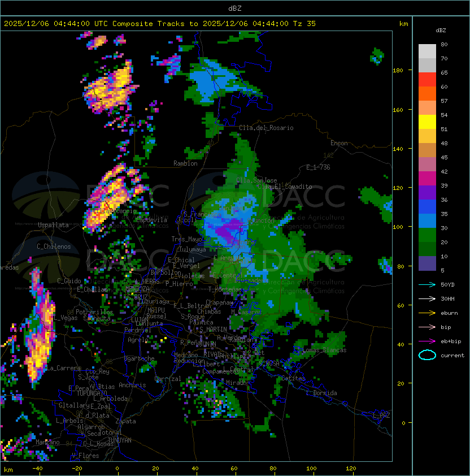Image resolution: width=470 pixels, height=476 pixels.
Task: Click the magenta eb+bip arrow icon
Action: 427,341
